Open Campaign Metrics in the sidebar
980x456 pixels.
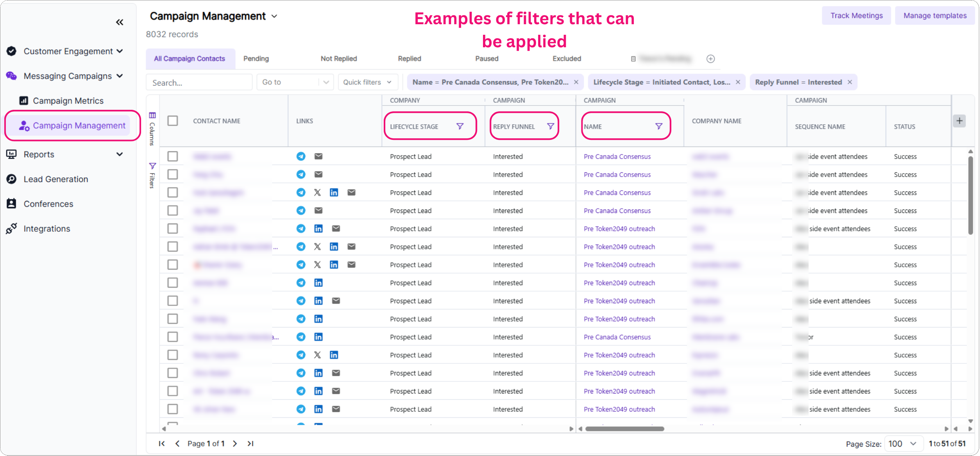(x=68, y=101)
